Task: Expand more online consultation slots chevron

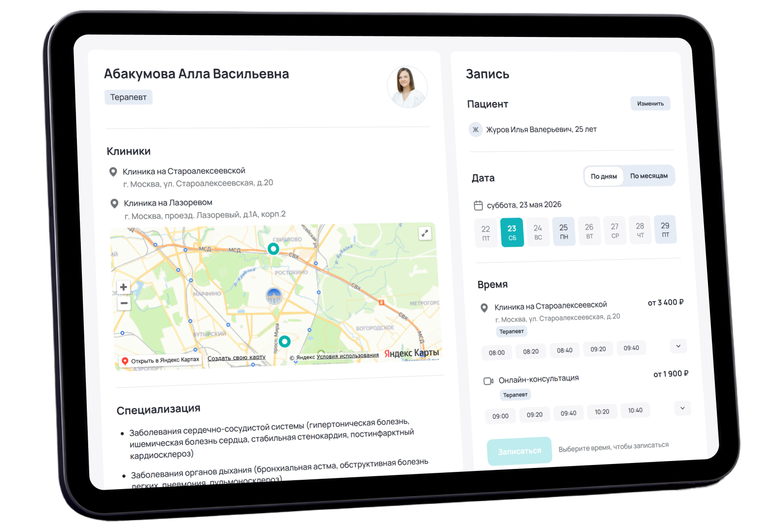Action: pos(682,408)
